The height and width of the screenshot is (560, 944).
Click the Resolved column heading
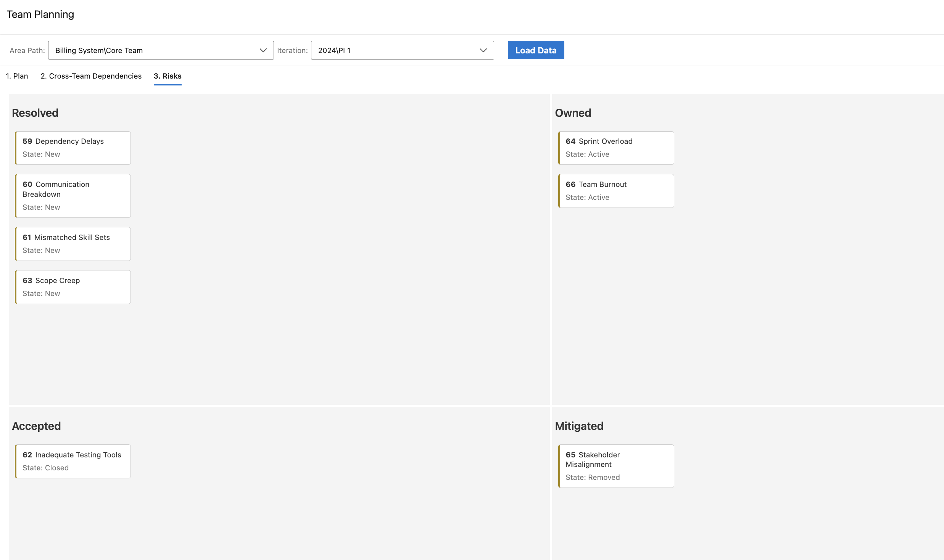point(35,113)
